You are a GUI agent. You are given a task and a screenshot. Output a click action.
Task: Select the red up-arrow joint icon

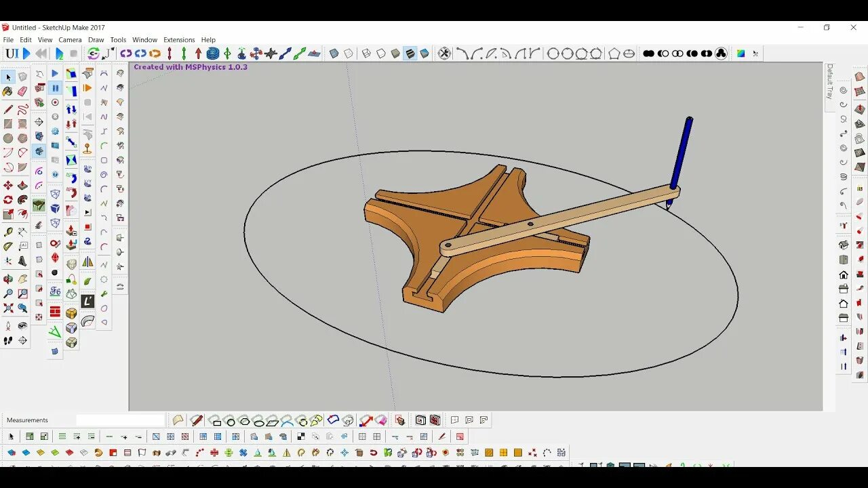198,54
